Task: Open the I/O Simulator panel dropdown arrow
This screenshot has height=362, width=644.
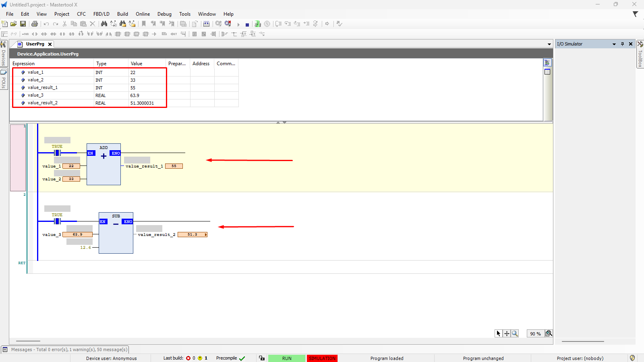Action: [614, 44]
